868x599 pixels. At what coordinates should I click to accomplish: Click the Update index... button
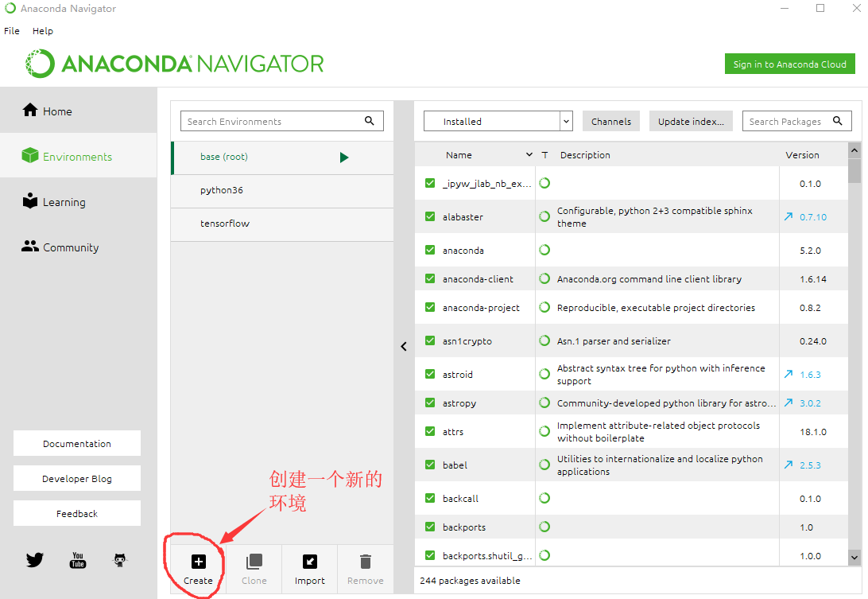[x=691, y=122]
